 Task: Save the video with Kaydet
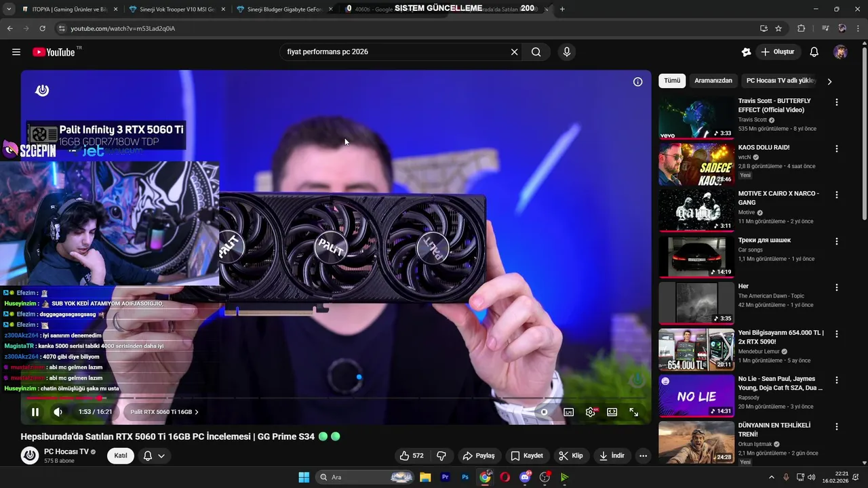pos(527,455)
